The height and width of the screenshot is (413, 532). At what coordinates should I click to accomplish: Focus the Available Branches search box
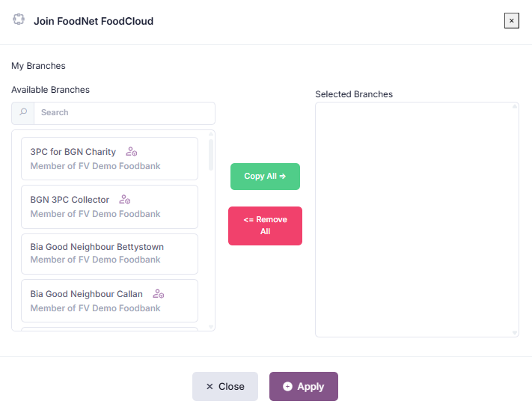[x=124, y=113]
